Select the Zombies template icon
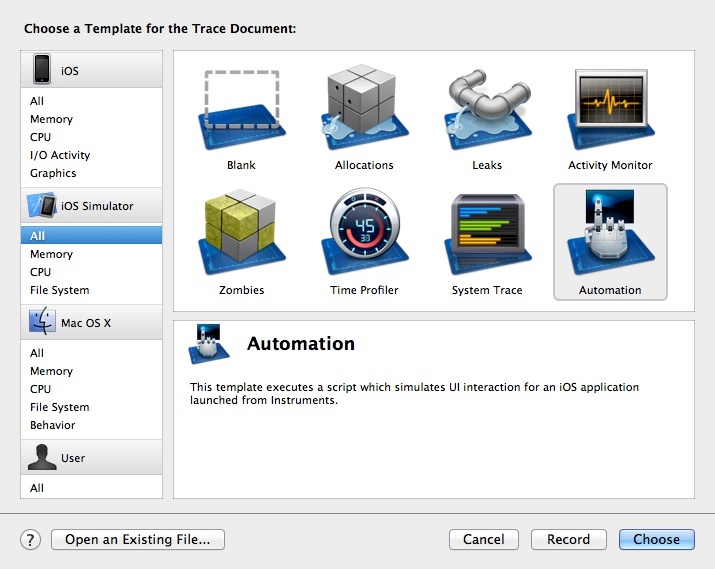 tap(242, 232)
